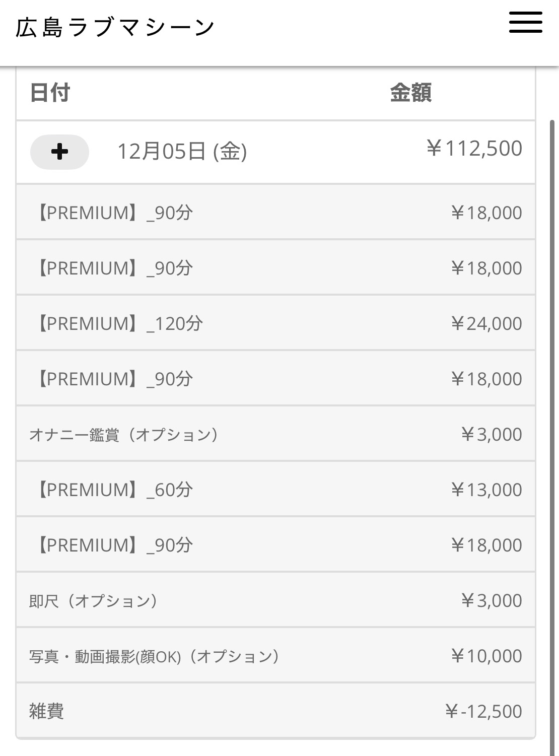Click the 金額 column header
Viewport: 559px width, 756px height.
[x=410, y=93]
